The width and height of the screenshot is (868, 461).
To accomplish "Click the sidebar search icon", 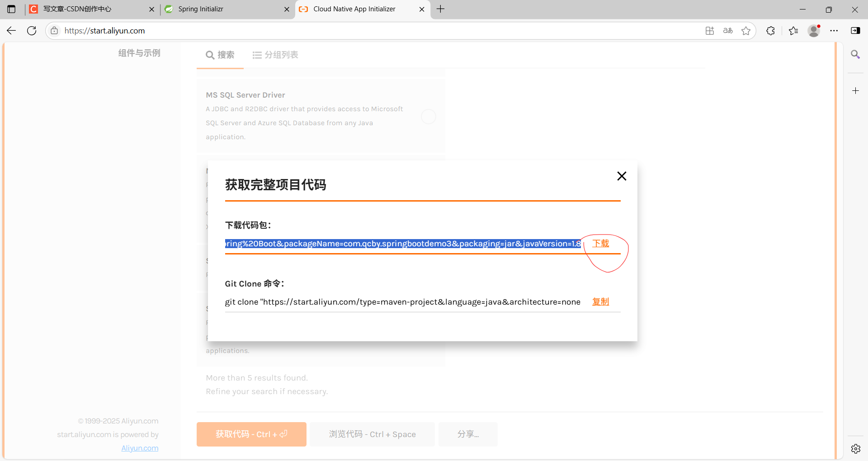I will pyautogui.click(x=855, y=55).
